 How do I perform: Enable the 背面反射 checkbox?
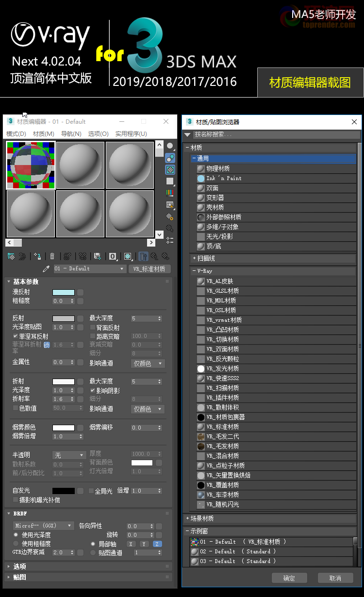tap(93, 328)
